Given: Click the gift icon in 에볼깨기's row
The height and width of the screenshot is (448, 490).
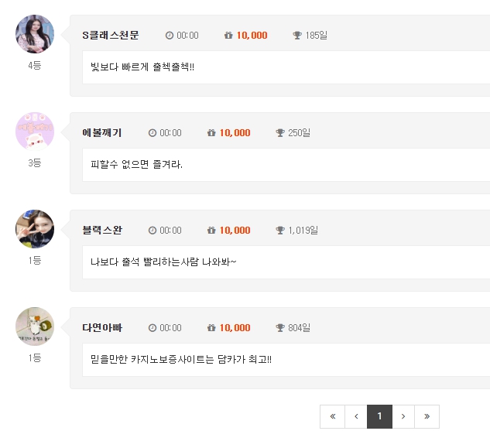Looking at the screenshot, I should click(x=211, y=133).
